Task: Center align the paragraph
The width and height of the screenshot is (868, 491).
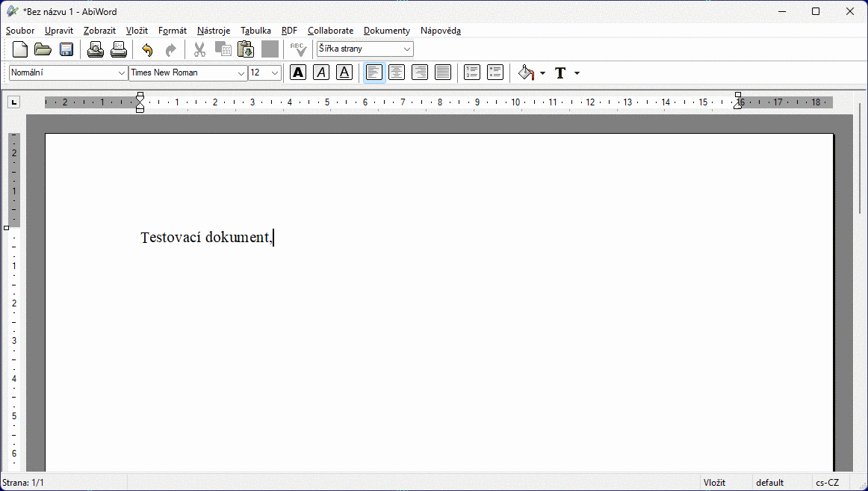Action: point(397,72)
